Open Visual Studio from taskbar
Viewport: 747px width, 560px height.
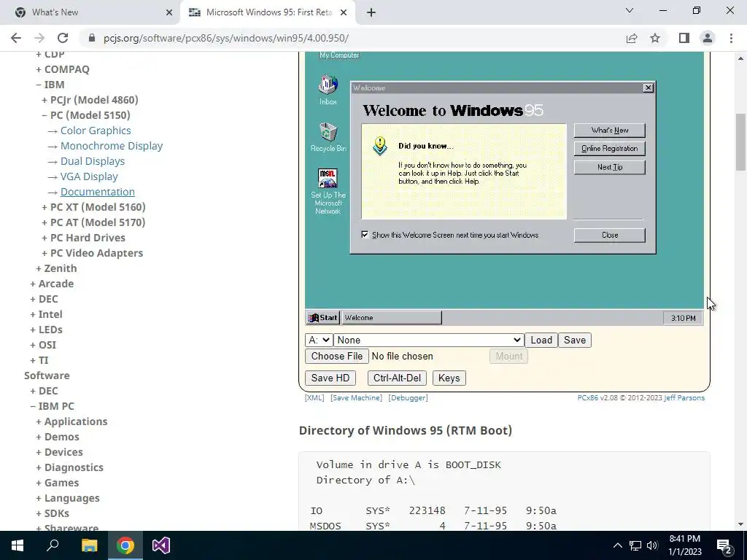click(x=161, y=545)
